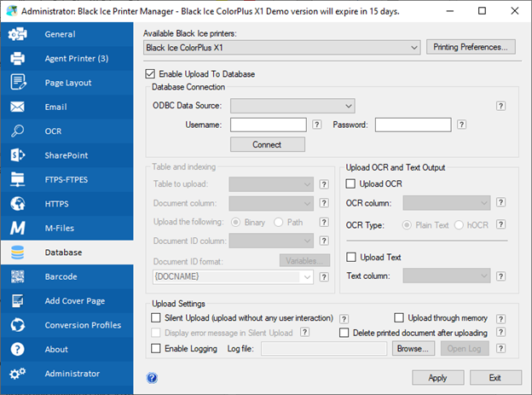This screenshot has width=532, height=395.
Task: Switch to the SharePoint tab
Action: click(66, 155)
